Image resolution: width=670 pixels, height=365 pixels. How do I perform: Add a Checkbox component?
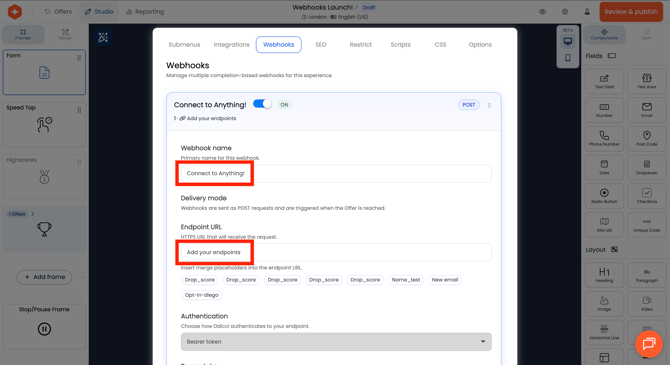coord(646,196)
